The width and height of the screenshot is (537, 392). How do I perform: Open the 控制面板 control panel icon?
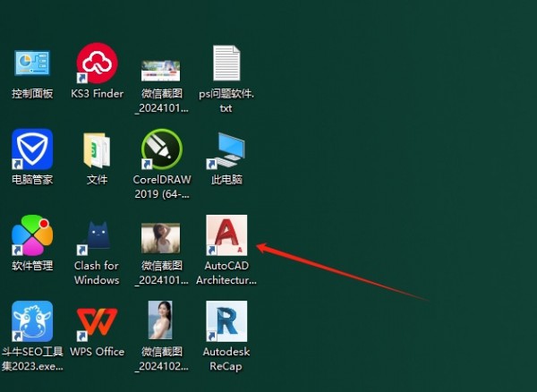click(32, 64)
